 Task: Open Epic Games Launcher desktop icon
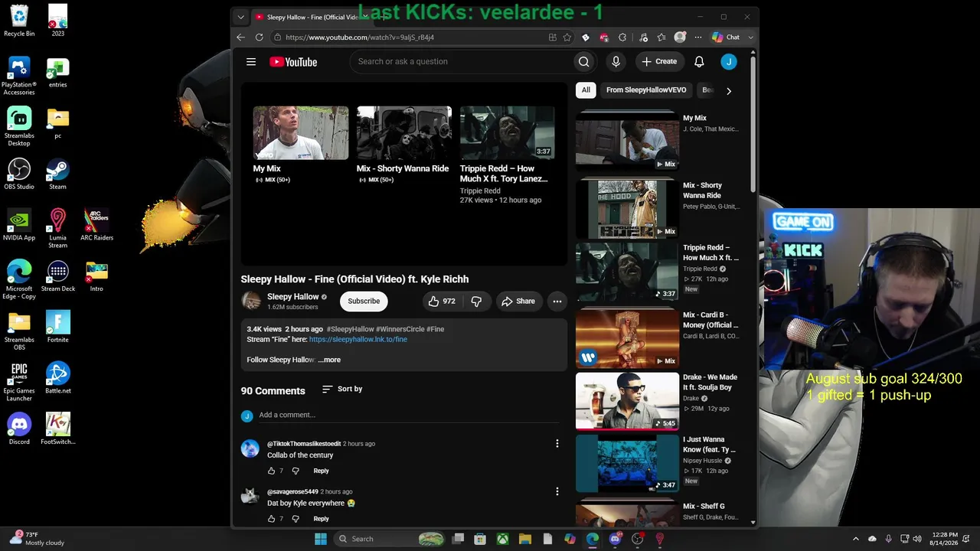point(19,381)
